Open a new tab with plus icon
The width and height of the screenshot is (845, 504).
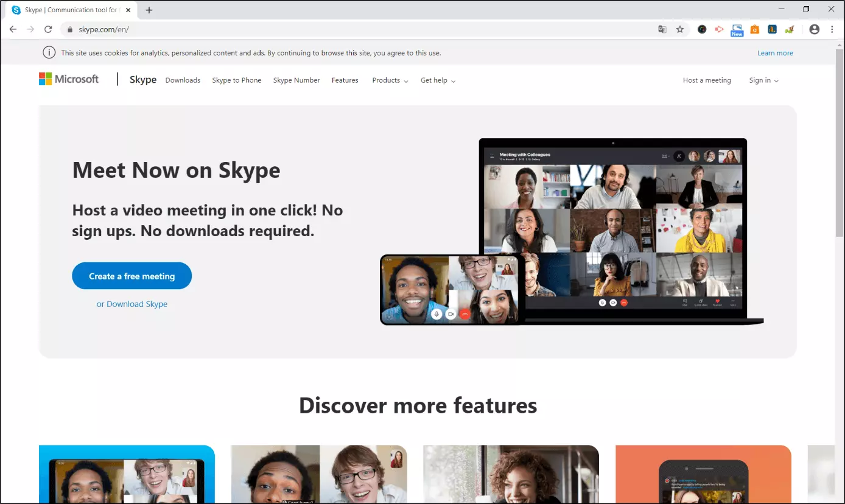pyautogui.click(x=149, y=10)
